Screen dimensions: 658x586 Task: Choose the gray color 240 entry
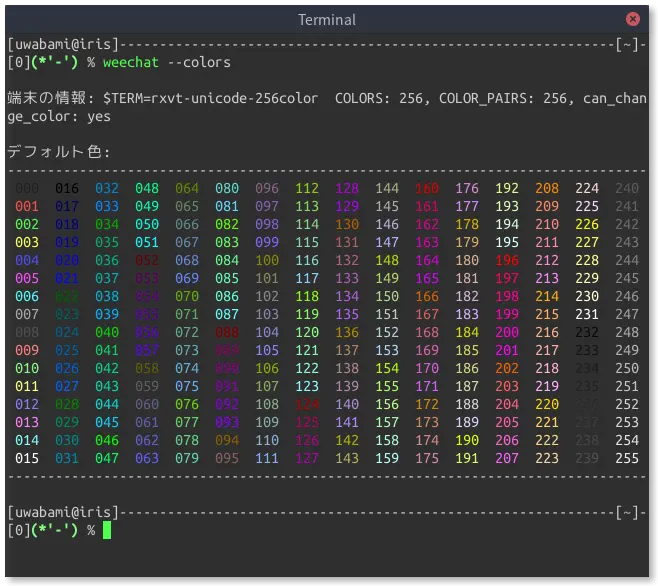click(x=627, y=188)
